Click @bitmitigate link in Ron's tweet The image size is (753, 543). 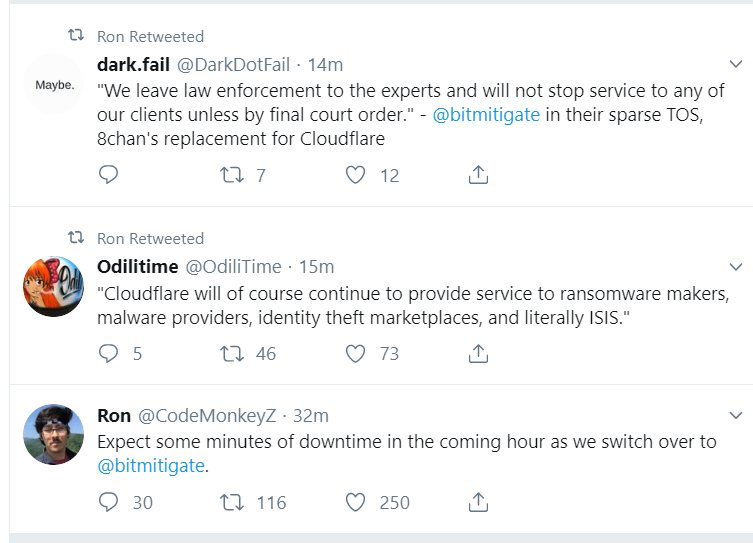pyautogui.click(x=150, y=465)
